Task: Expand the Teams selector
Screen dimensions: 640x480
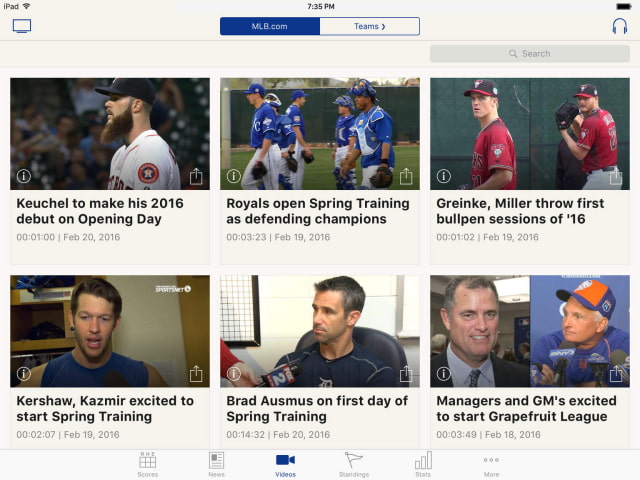Action: coord(369,26)
